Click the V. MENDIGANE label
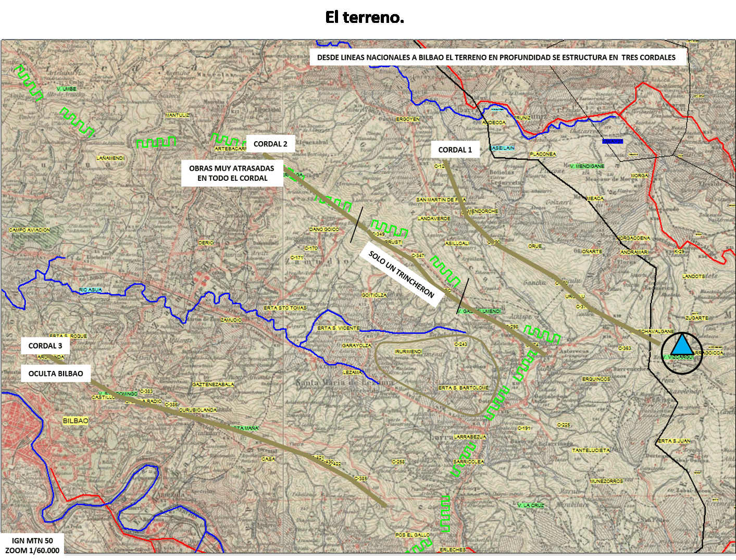Image resolution: width=736 pixels, height=560 pixels. coord(587,166)
